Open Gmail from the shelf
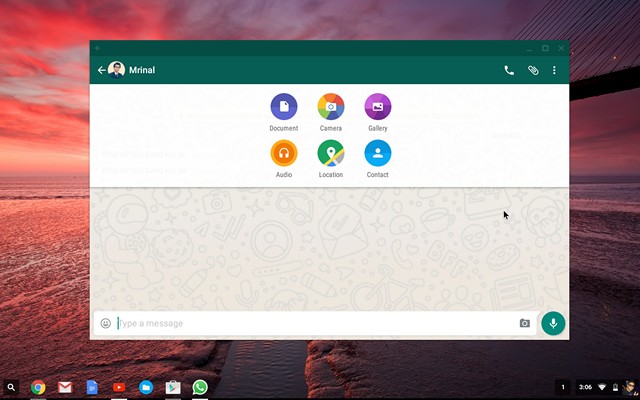 (x=65, y=387)
